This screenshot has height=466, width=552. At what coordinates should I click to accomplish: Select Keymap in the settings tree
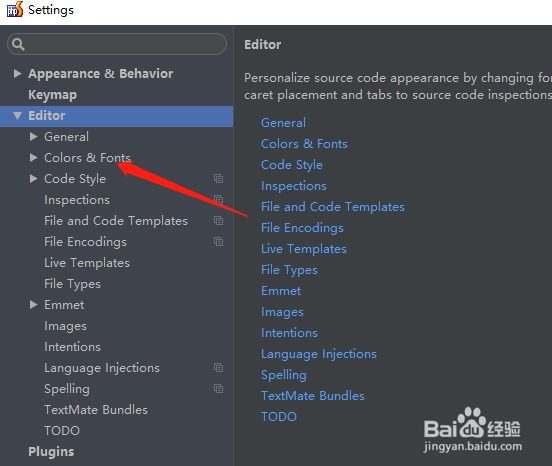[52, 95]
